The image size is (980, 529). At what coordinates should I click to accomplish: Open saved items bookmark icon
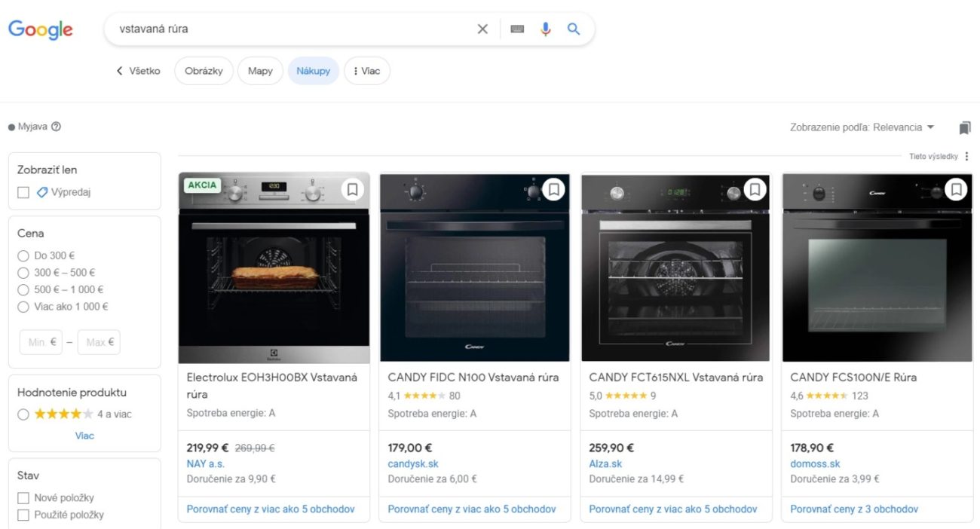[x=965, y=127]
